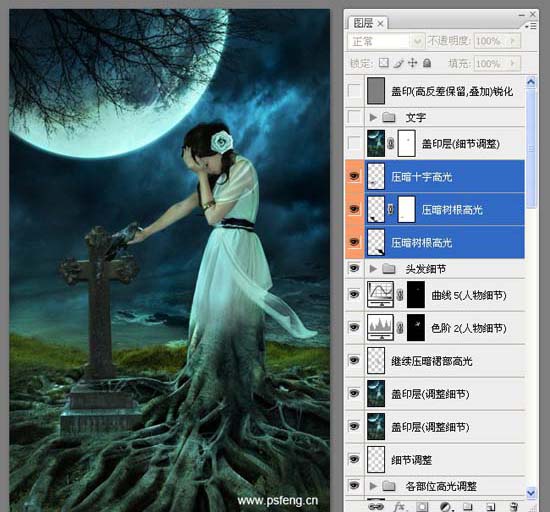
Task: Enable lock image pixels brush icon
Action: [x=398, y=63]
